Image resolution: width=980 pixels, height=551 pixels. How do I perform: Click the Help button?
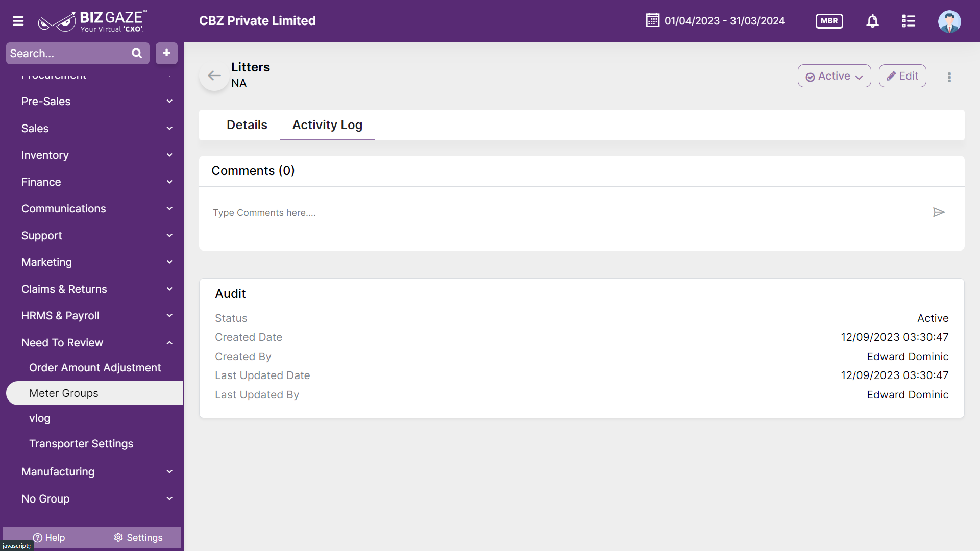(x=49, y=538)
